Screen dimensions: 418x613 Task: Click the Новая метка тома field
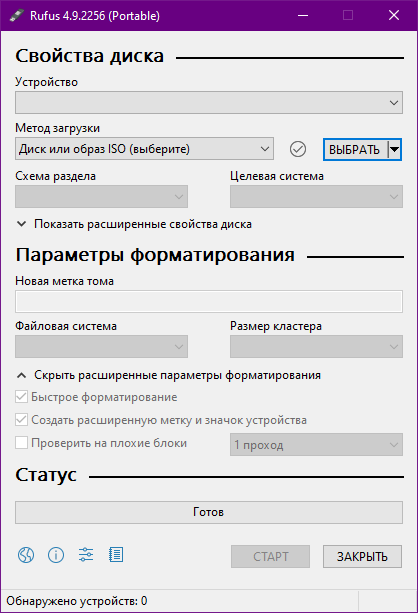[x=209, y=301]
